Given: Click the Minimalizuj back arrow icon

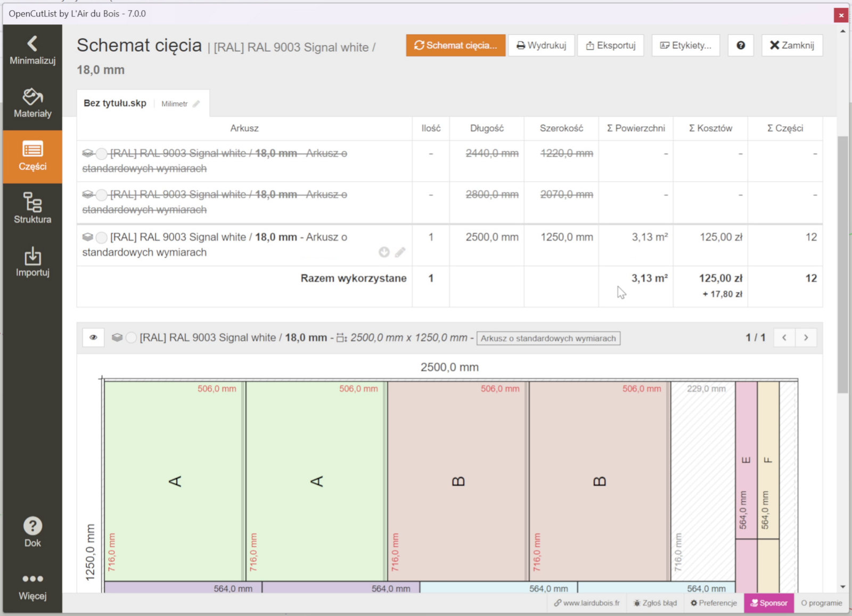Looking at the screenshot, I should click(x=32, y=44).
